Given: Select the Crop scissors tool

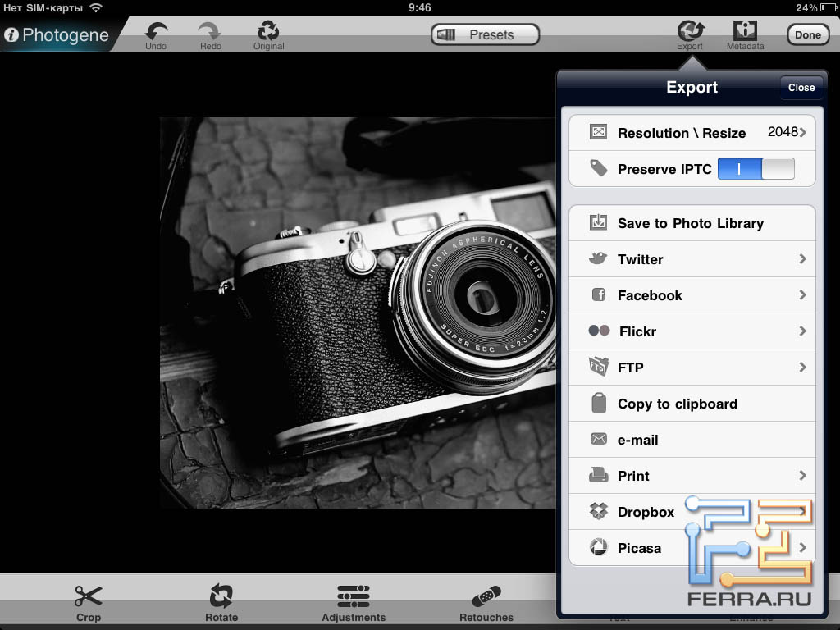Looking at the screenshot, I should pos(89,596).
